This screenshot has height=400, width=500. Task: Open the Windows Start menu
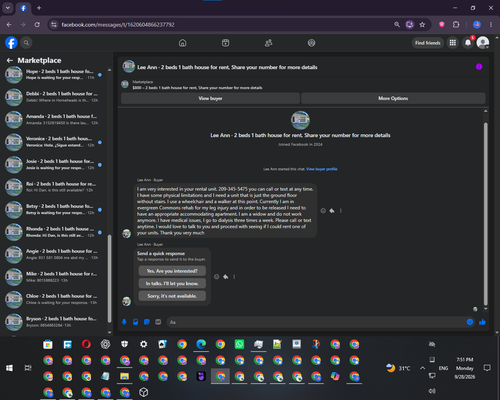(x=9, y=368)
